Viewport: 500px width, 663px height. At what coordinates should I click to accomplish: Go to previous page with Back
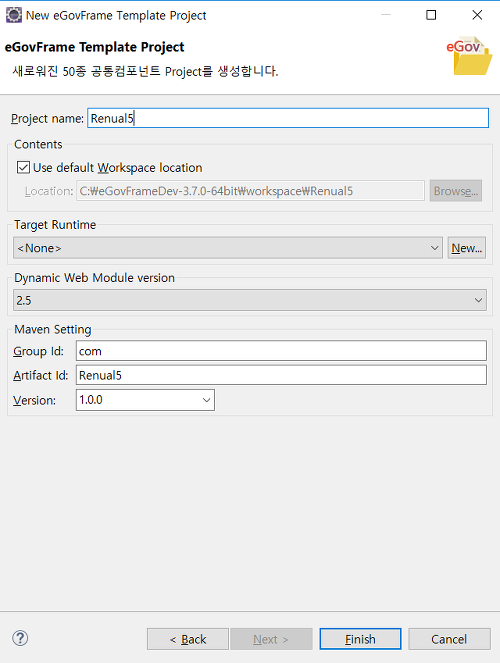188,639
